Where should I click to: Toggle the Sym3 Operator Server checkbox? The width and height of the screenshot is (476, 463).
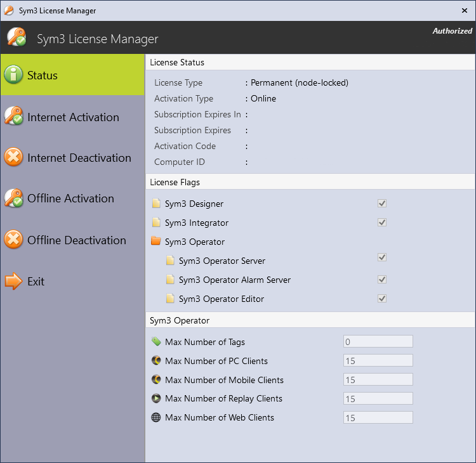point(382,258)
